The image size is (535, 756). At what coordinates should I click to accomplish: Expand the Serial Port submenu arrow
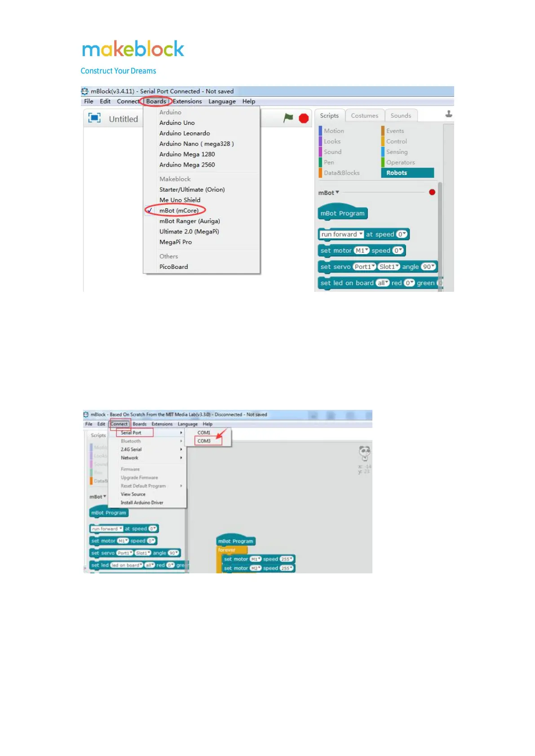(181, 433)
